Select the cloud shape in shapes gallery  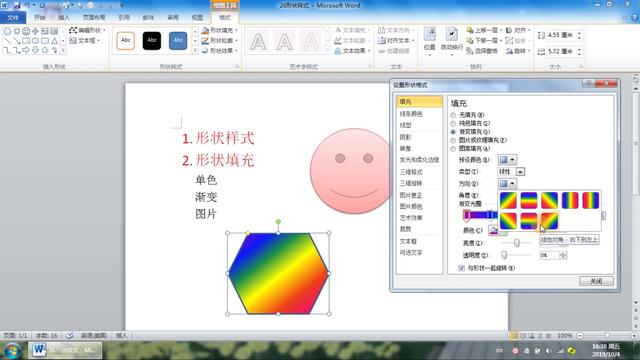pyautogui.click(x=45, y=50)
